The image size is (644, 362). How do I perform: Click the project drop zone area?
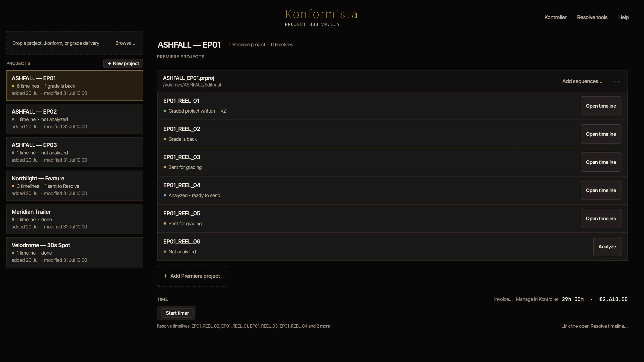(x=75, y=43)
